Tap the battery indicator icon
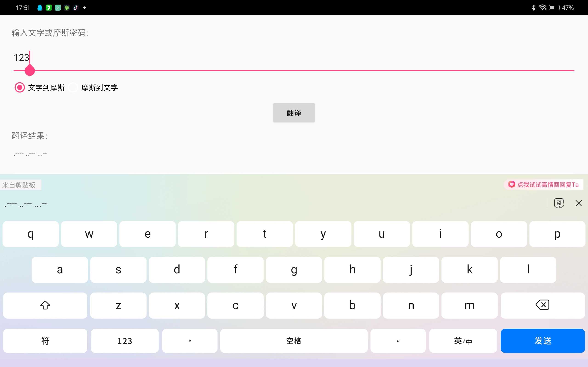Screen dimensions: 588x367 click(554, 8)
